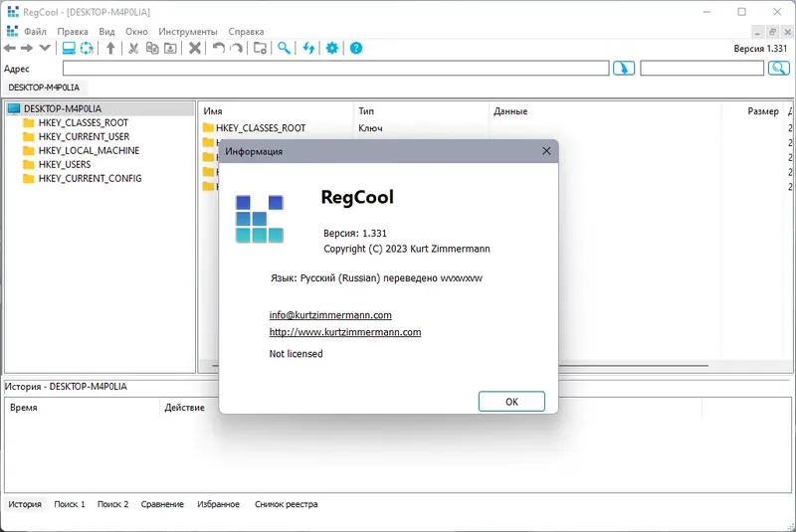This screenshot has height=532, width=796.
Task: Go up one level with up arrow
Action: click(110, 48)
